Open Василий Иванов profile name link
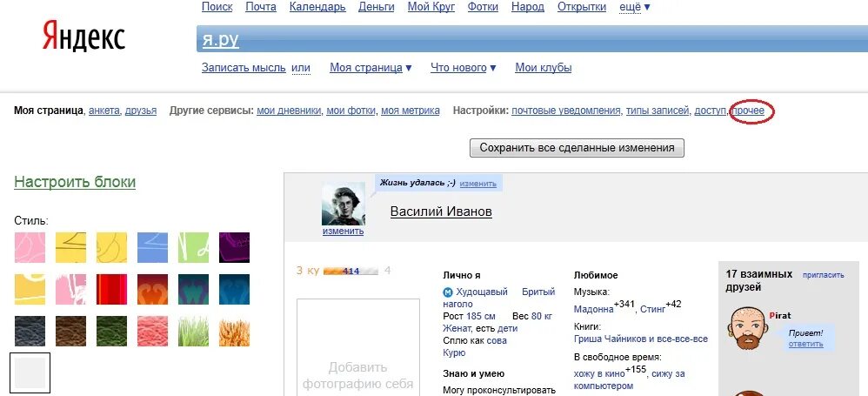Viewport: 868px width, 396px height. click(x=441, y=211)
